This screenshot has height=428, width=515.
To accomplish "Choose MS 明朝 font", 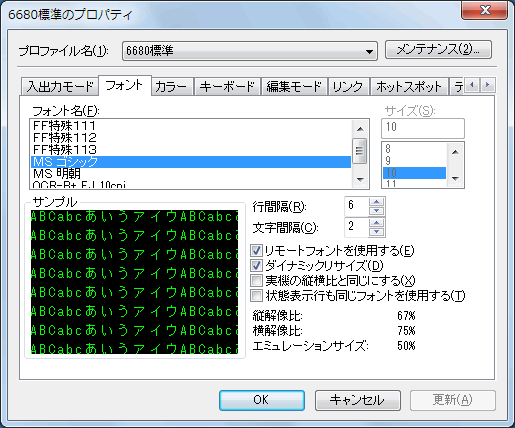I will pos(191,174).
